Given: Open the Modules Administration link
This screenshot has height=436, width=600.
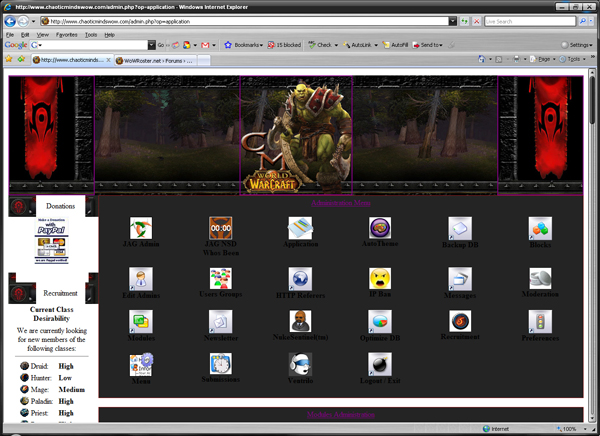Looking at the screenshot, I should pos(341,415).
